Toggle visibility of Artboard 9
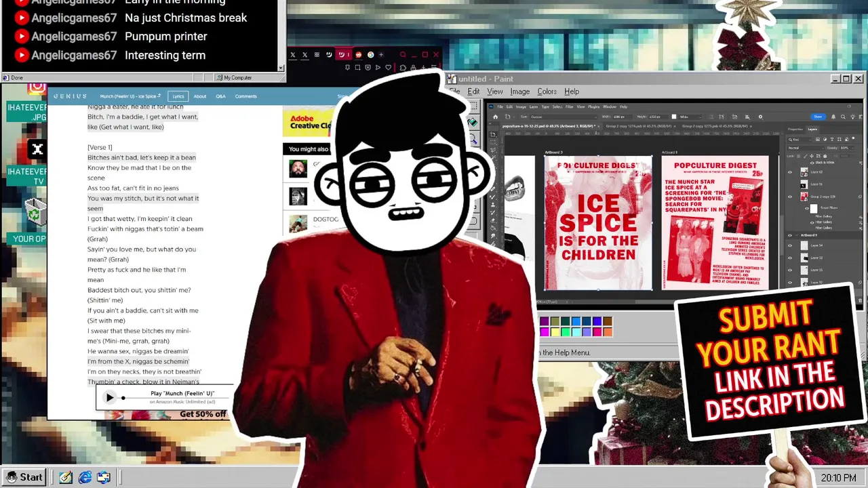Viewport: 868px width, 488px height. point(790,235)
